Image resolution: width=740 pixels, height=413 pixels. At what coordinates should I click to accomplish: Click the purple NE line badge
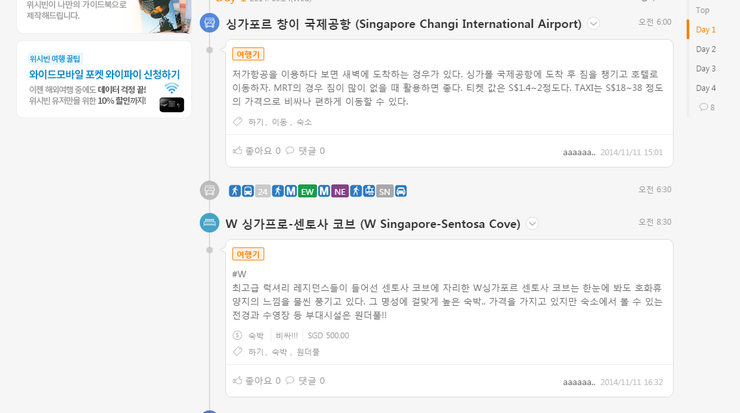[x=340, y=191]
